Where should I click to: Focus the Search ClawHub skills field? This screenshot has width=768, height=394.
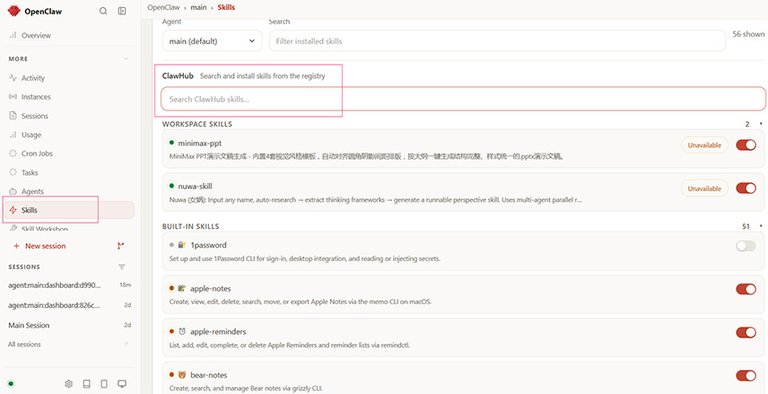pyautogui.click(x=463, y=99)
